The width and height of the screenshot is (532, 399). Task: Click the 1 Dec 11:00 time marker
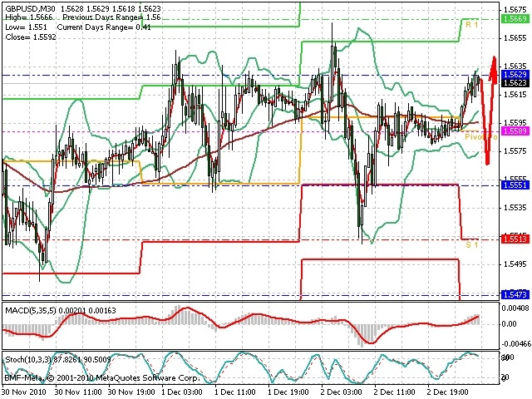click(x=234, y=392)
